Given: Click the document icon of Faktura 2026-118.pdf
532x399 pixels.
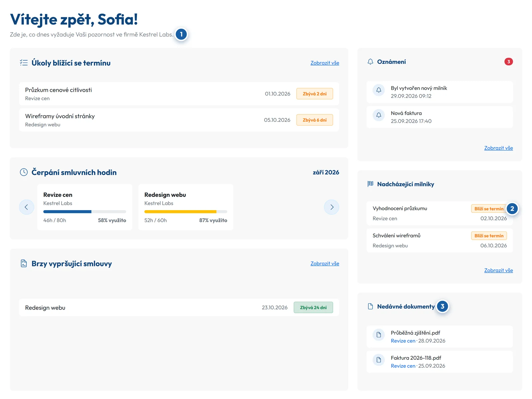Looking at the screenshot, I should [x=379, y=360].
